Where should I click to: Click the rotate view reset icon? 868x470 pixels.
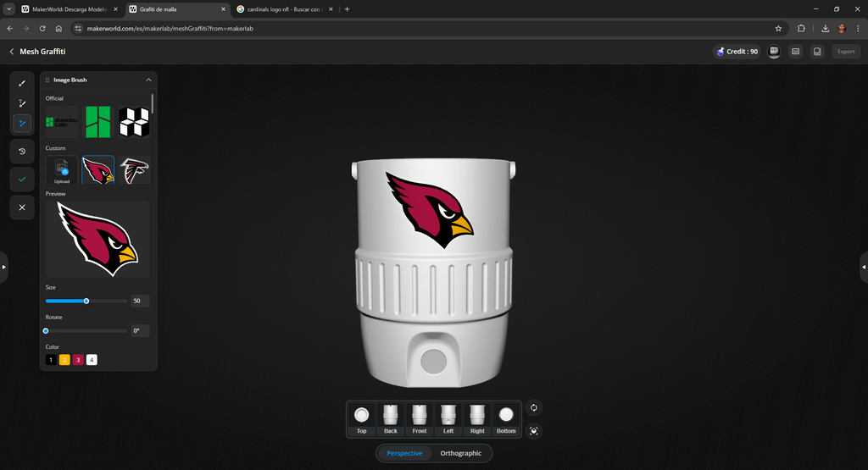tap(534, 407)
